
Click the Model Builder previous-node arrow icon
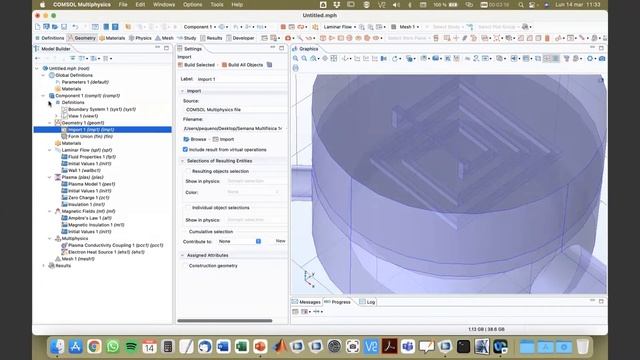click(x=38, y=58)
